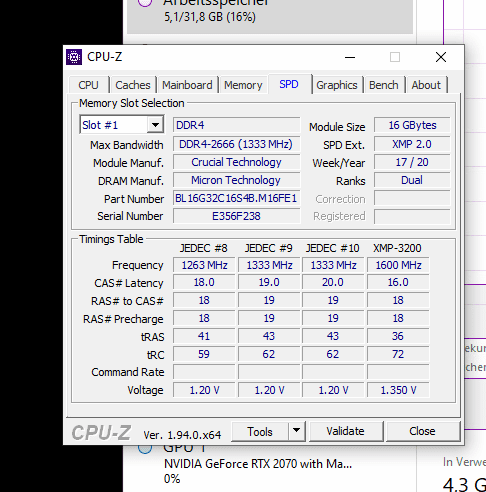Switch to the Caches tab
The image size is (486, 492).
pyautogui.click(x=133, y=85)
